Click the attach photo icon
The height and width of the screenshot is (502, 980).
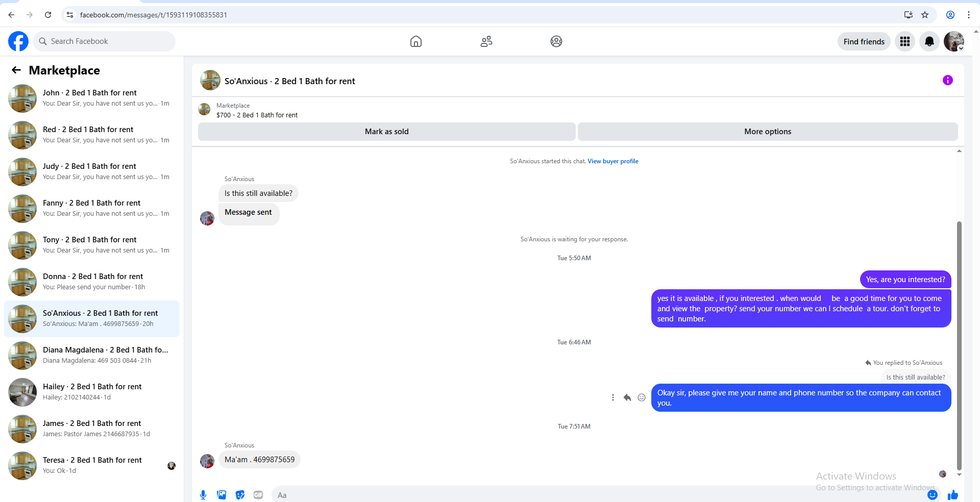[222, 495]
